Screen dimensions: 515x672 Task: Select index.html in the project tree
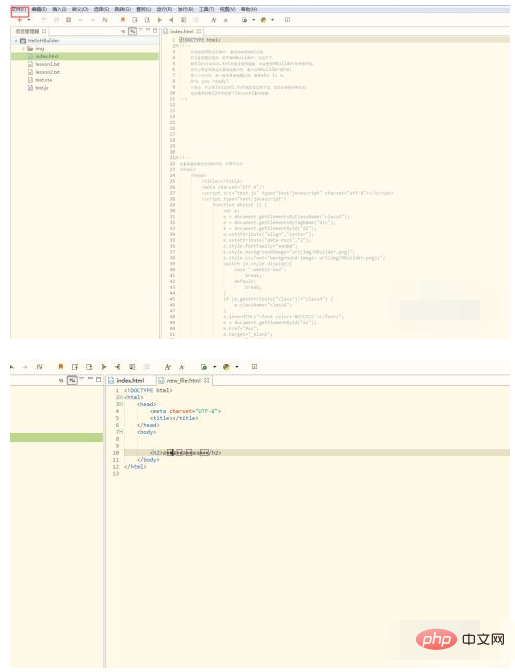[x=47, y=57]
